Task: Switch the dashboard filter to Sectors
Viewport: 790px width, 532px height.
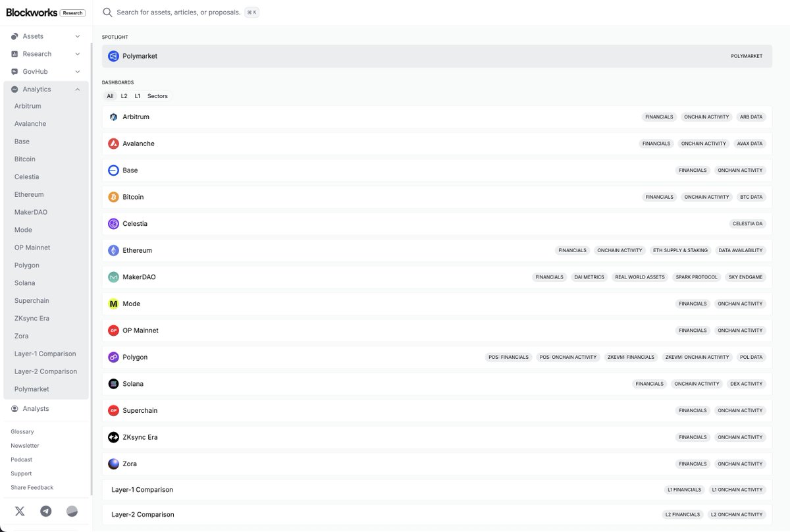Action: pos(157,95)
